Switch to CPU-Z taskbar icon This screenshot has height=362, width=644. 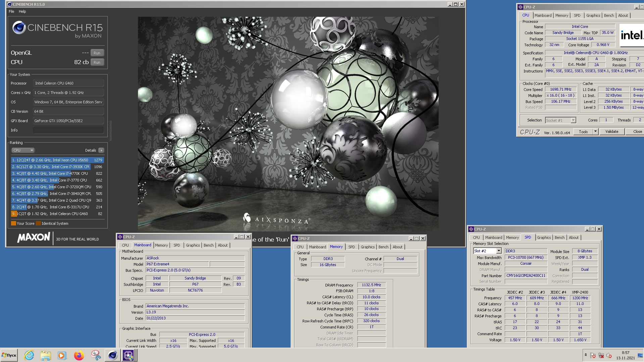(129, 355)
